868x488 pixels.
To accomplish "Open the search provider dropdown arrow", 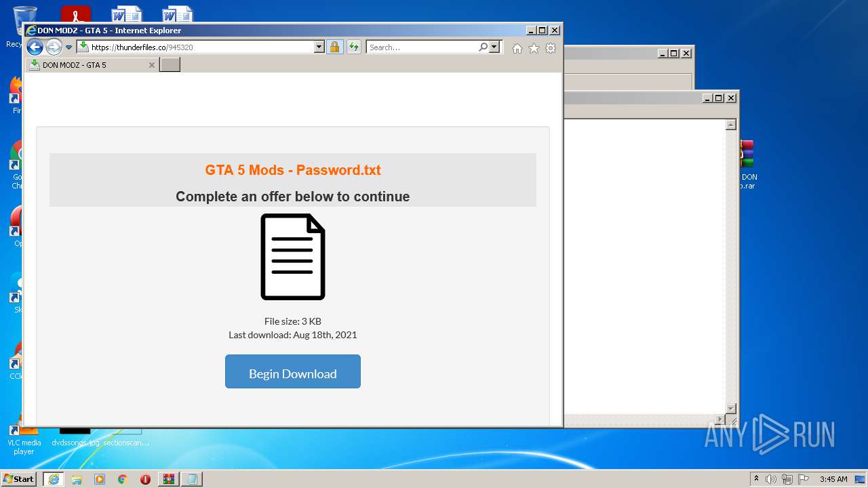I will [494, 47].
